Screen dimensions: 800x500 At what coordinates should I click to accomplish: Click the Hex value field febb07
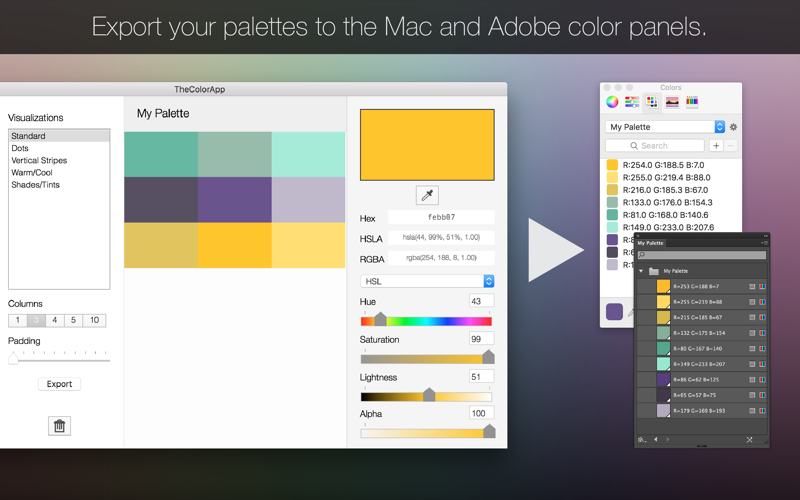441,217
